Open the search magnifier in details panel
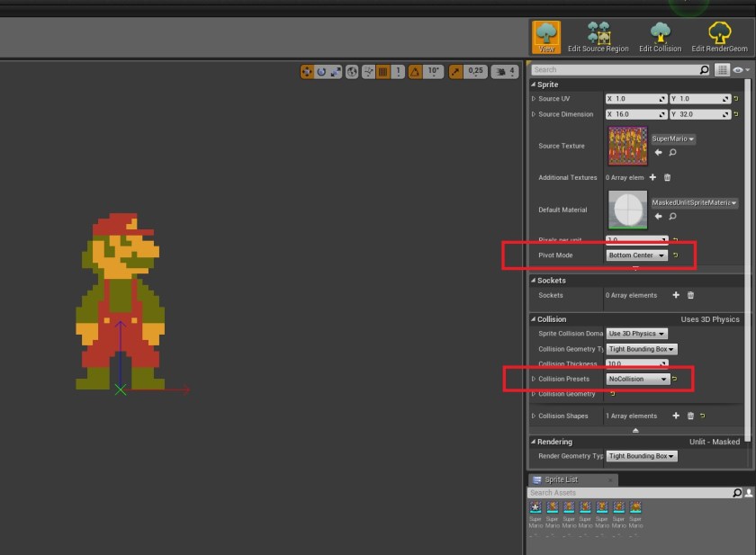This screenshot has width=756, height=555. pyautogui.click(x=703, y=68)
